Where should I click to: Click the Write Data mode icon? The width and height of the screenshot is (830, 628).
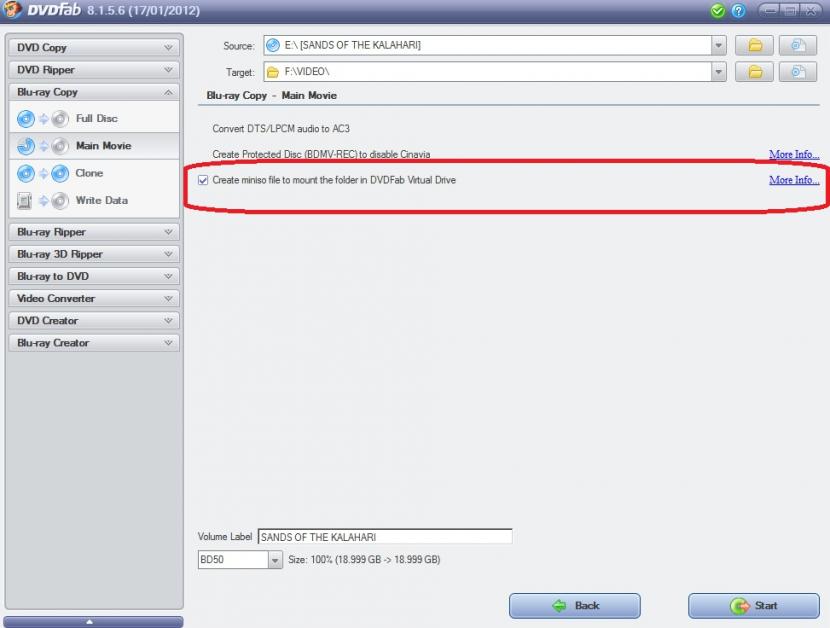[42, 201]
